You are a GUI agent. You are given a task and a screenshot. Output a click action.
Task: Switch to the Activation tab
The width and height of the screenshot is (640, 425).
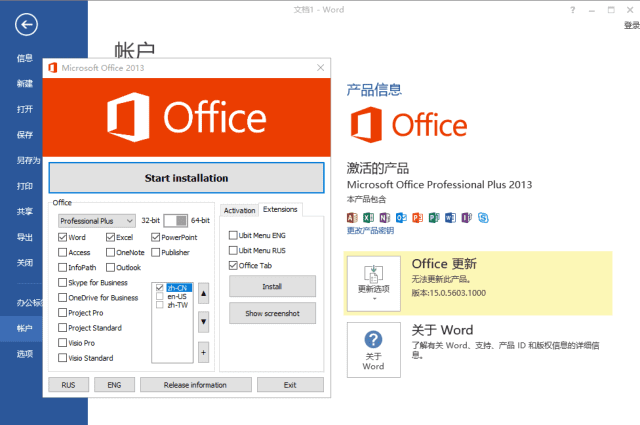[x=239, y=210]
